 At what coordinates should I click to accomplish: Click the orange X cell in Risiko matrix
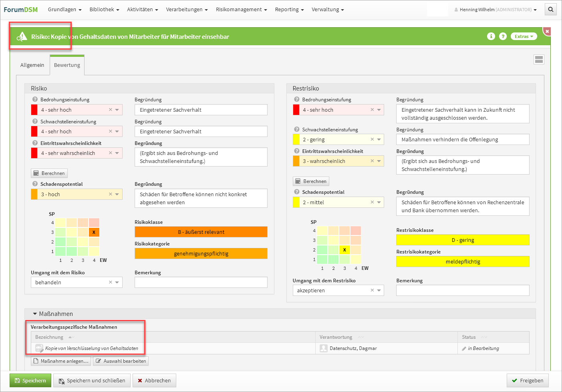point(94,232)
